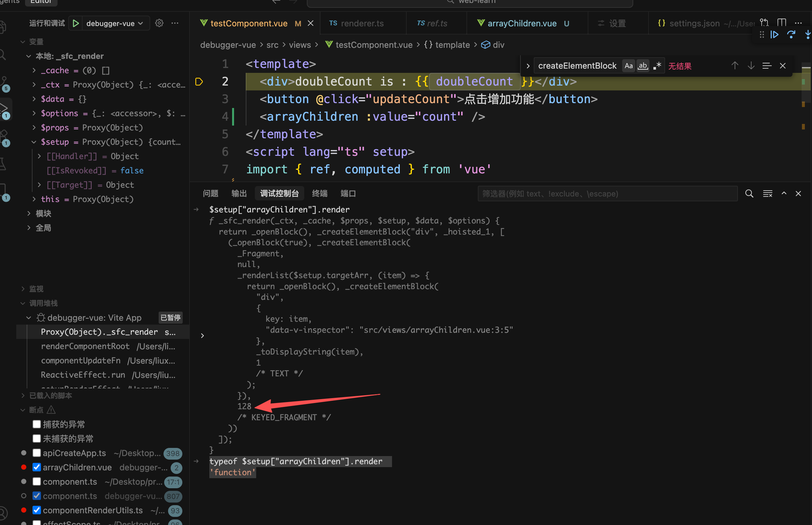Toggle Use Regular Expression in find
Screen dimensions: 812x525
657,65
